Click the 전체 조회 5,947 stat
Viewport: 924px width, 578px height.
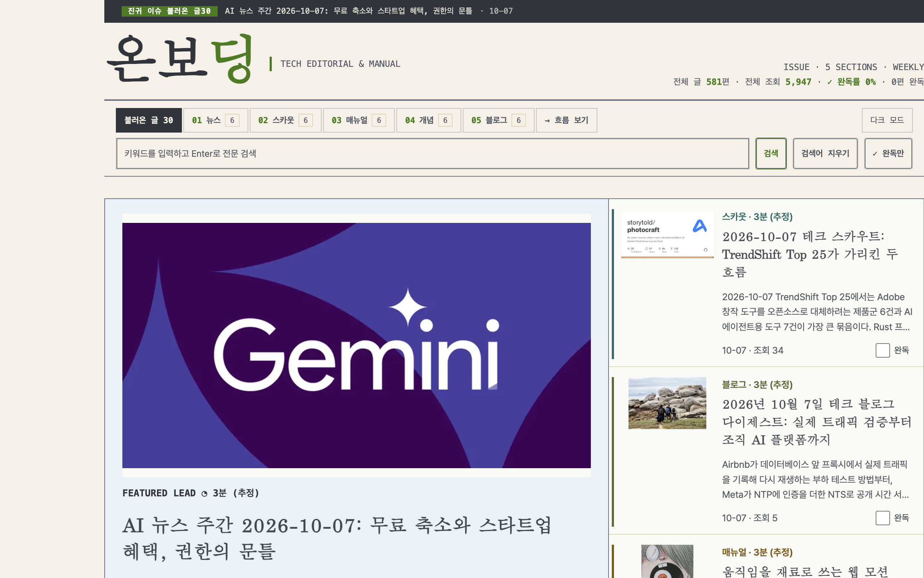point(778,82)
